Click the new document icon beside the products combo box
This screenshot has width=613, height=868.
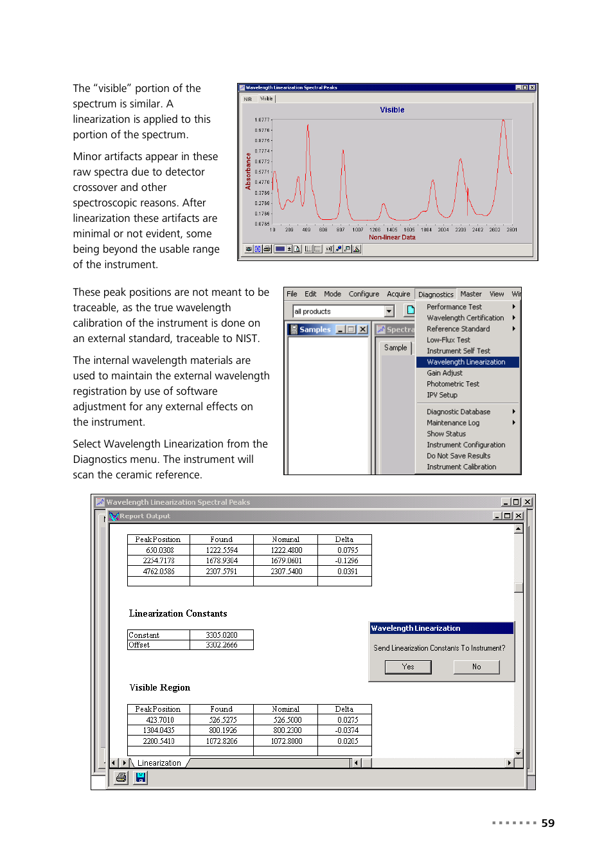410,311
